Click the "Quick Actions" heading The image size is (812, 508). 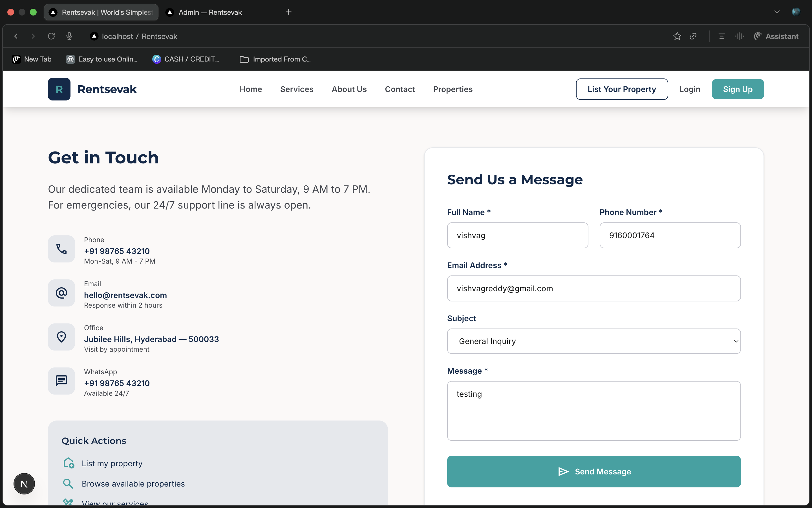(x=94, y=441)
